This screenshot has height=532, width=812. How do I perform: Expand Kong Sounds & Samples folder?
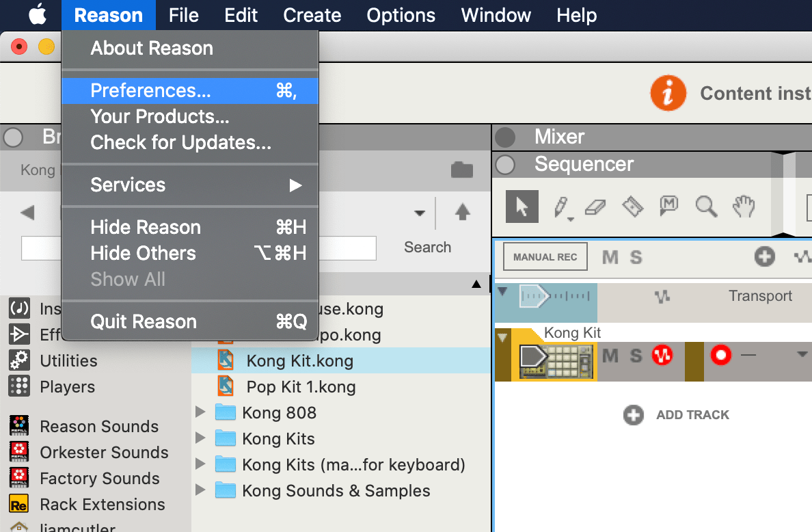200,490
